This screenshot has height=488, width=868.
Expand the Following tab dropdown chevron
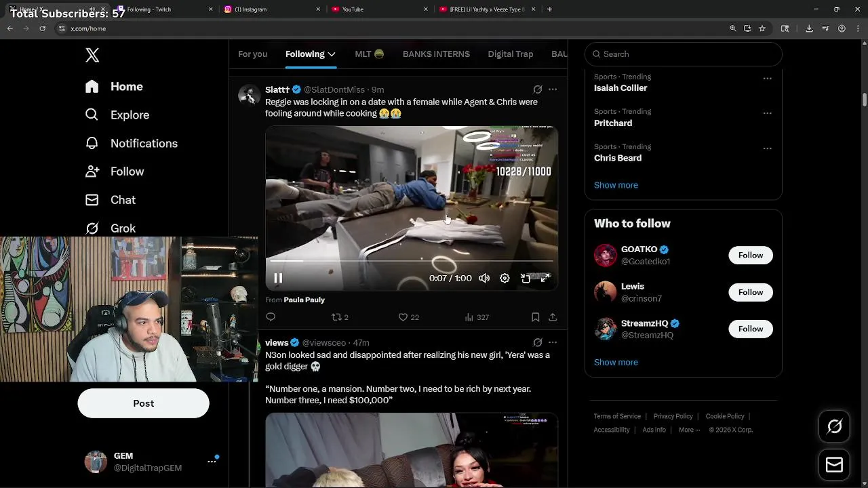coord(332,54)
